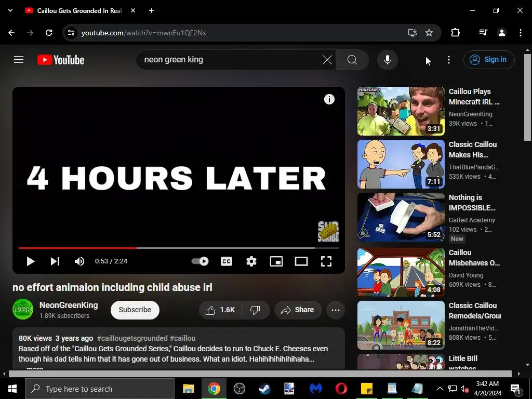Go to YouTube home logo
The width and height of the screenshot is (532, 399).
[61, 60]
